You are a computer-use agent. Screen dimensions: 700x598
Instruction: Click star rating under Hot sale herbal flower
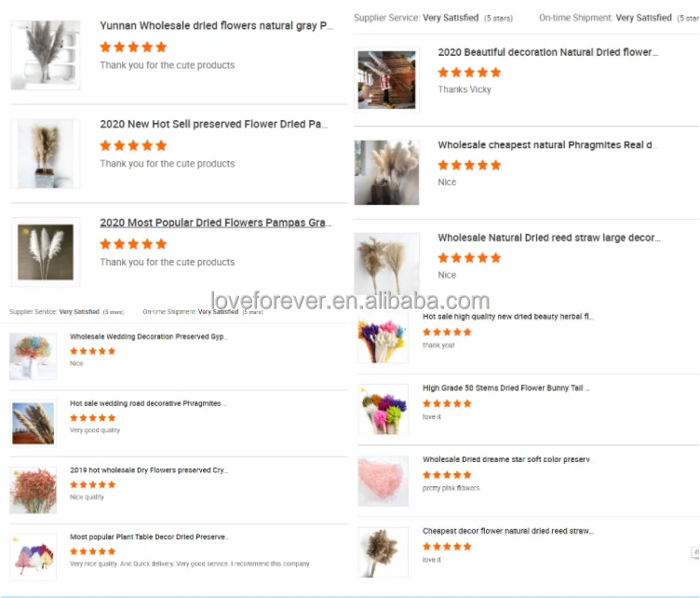pos(447,332)
